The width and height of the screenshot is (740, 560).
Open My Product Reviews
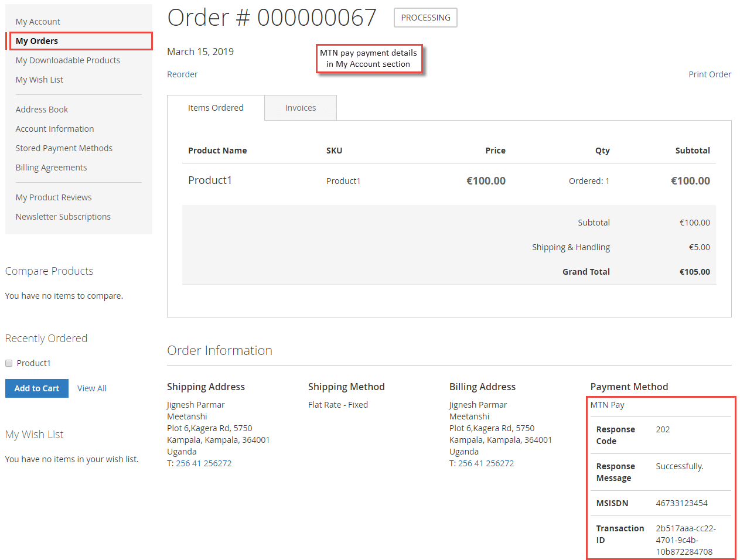click(53, 197)
